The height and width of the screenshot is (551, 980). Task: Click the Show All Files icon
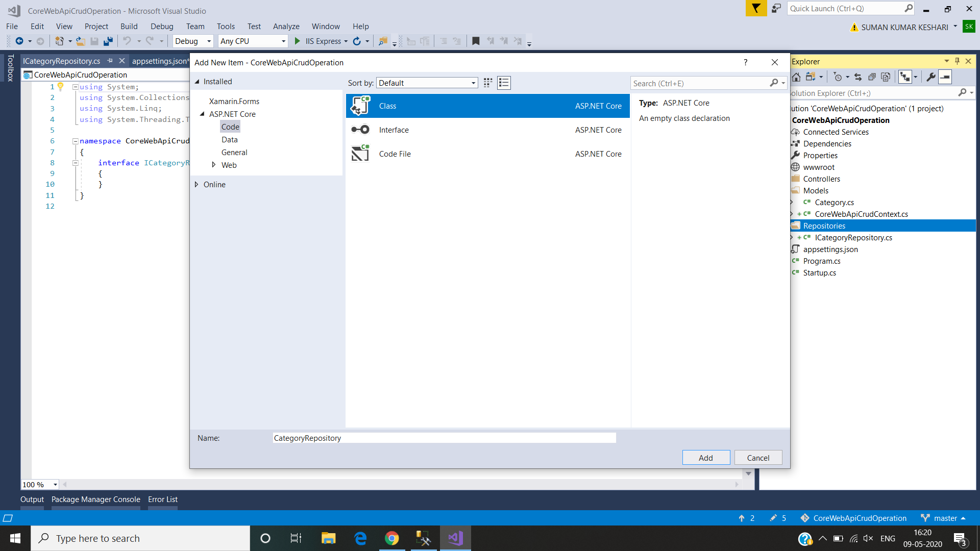click(x=886, y=77)
